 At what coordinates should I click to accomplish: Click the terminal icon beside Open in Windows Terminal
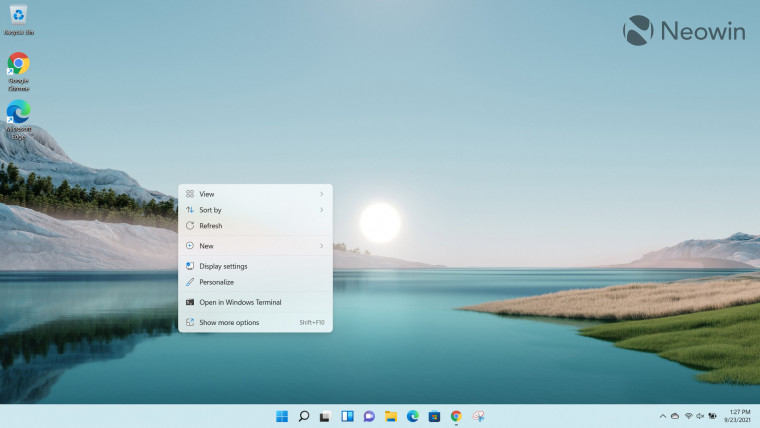(190, 302)
